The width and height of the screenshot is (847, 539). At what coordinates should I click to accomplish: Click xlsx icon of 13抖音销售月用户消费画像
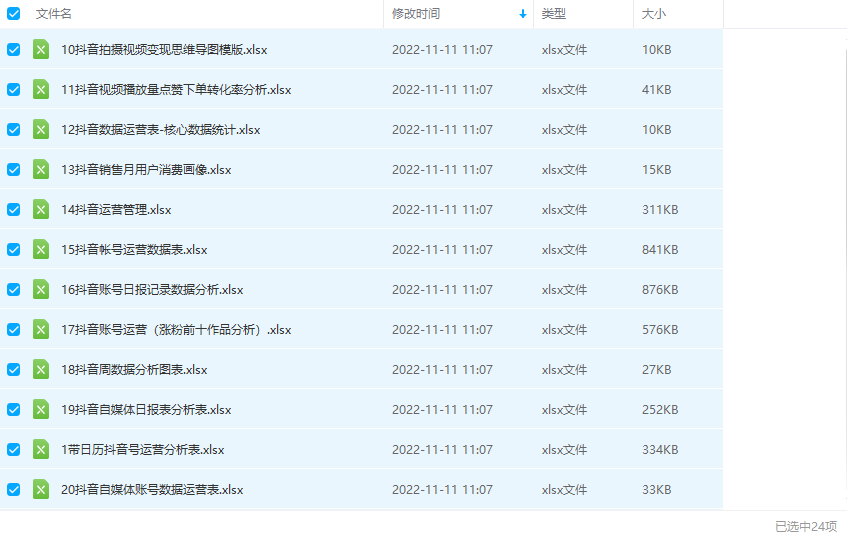41,170
